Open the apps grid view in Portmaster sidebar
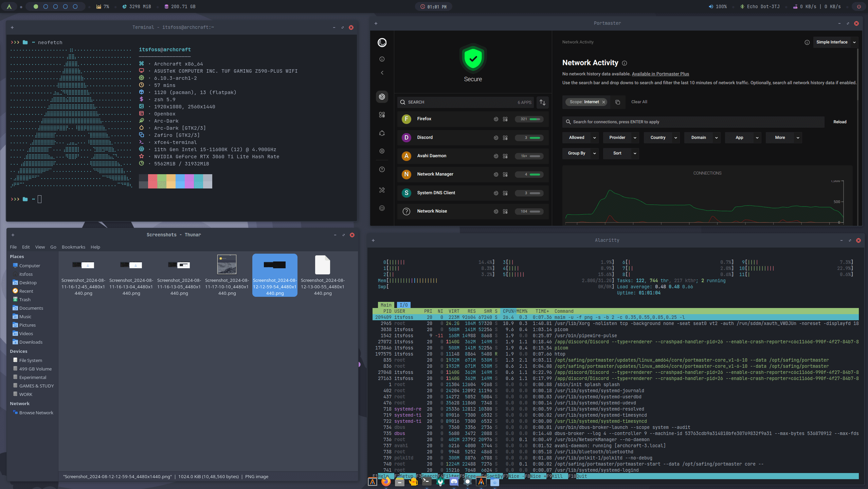868x489 pixels. click(x=382, y=115)
